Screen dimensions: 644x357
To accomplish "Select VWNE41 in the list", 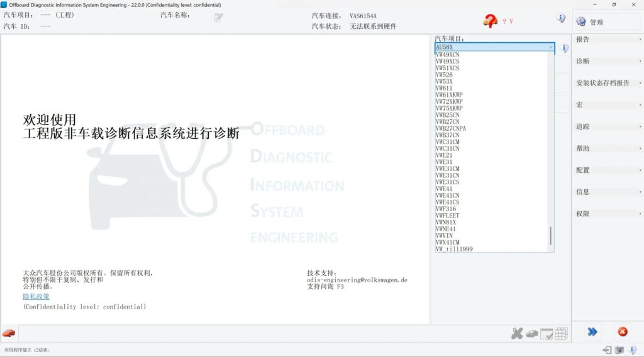I will [491, 229].
